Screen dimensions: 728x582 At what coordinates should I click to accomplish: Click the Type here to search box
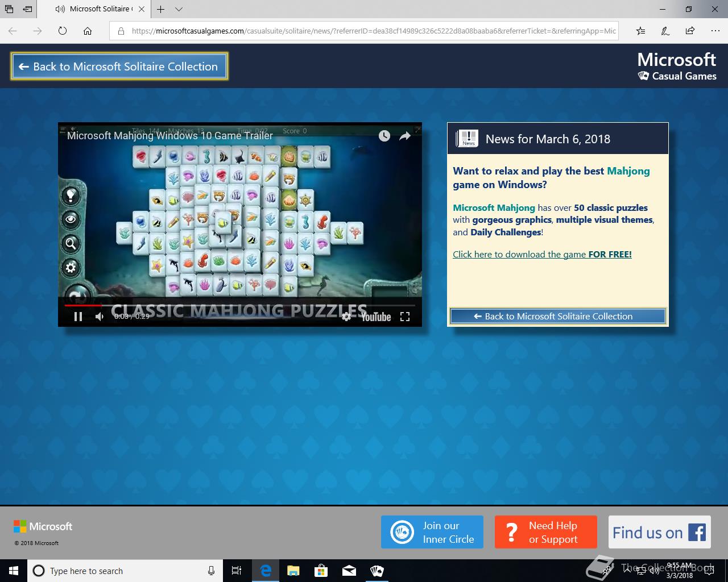124,571
